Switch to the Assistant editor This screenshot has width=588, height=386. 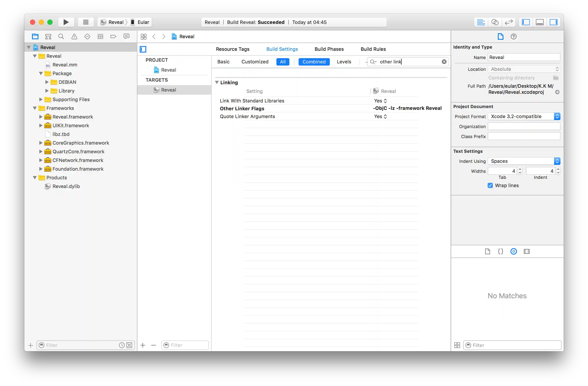(x=495, y=22)
